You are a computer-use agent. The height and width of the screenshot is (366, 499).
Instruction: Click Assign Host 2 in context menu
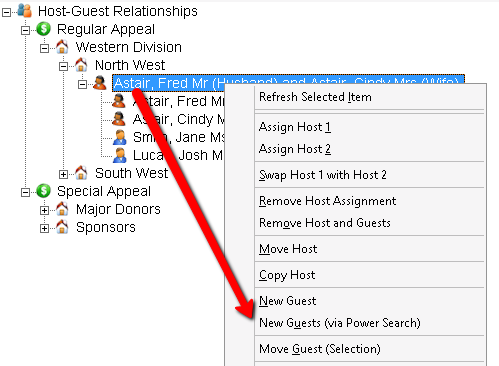(295, 149)
